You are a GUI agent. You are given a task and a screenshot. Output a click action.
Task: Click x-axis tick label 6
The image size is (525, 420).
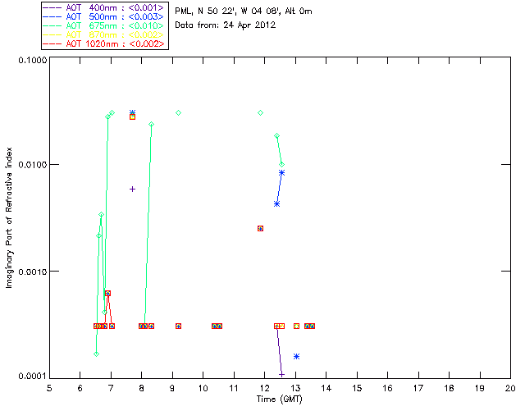pyautogui.click(x=80, y=388)
